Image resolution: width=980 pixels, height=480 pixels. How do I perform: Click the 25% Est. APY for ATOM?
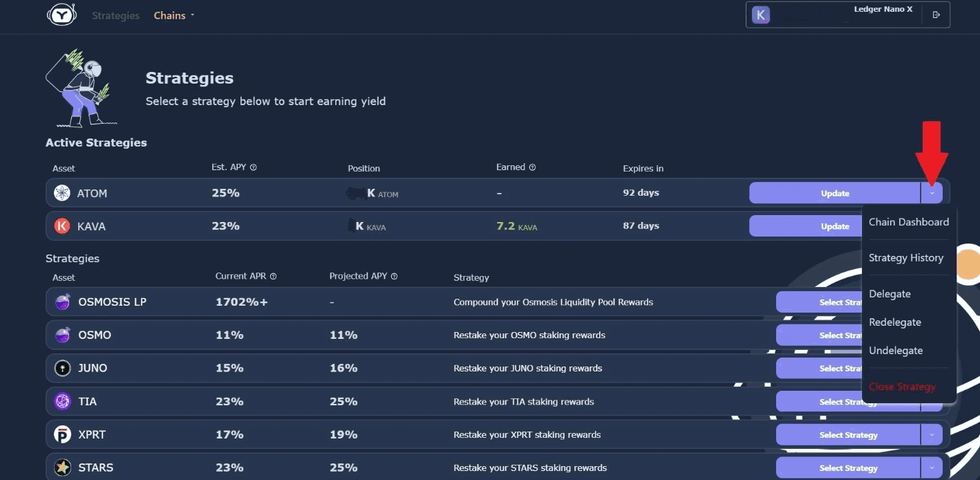225,193
